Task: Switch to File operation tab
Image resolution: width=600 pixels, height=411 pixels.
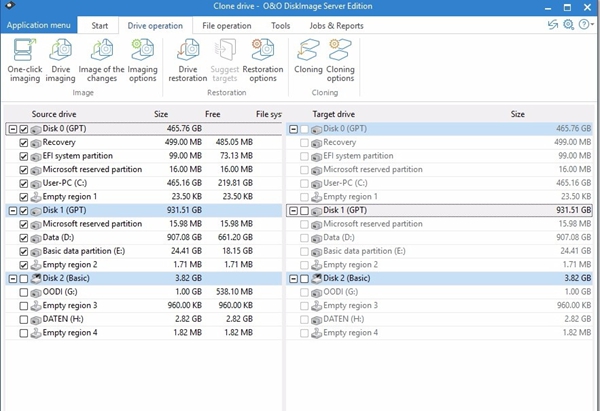Action: coord(227,26)
